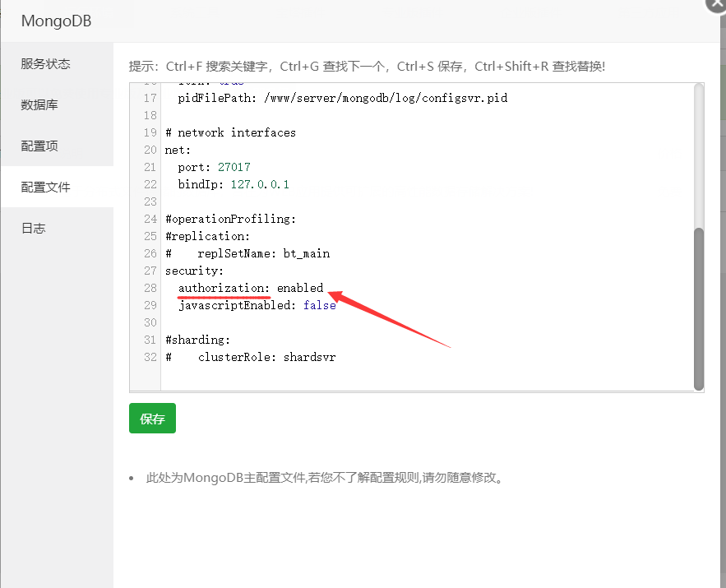Click the '#sharding:' line
Viewport: 726px width, 588px height.
pos(197,340)
